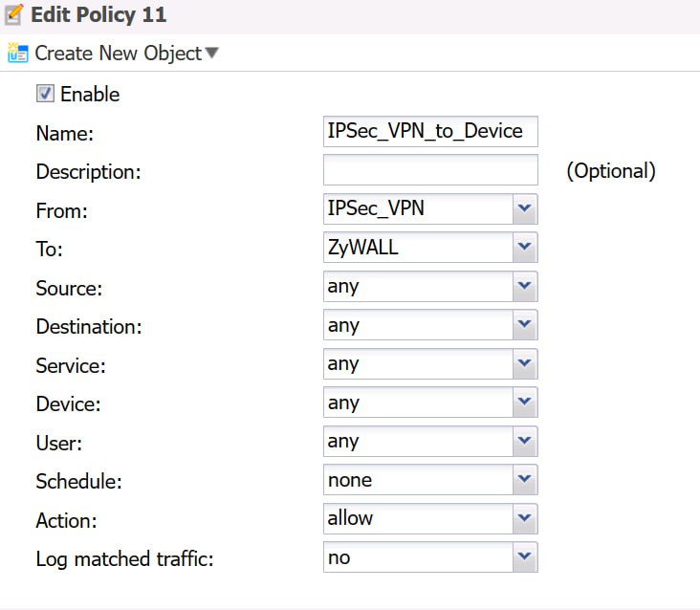This screenshot has width=700, height=610.
Task: Click the Action dropdown arrow showing allow
Action: pyautogui.click(x=524, y=519)
